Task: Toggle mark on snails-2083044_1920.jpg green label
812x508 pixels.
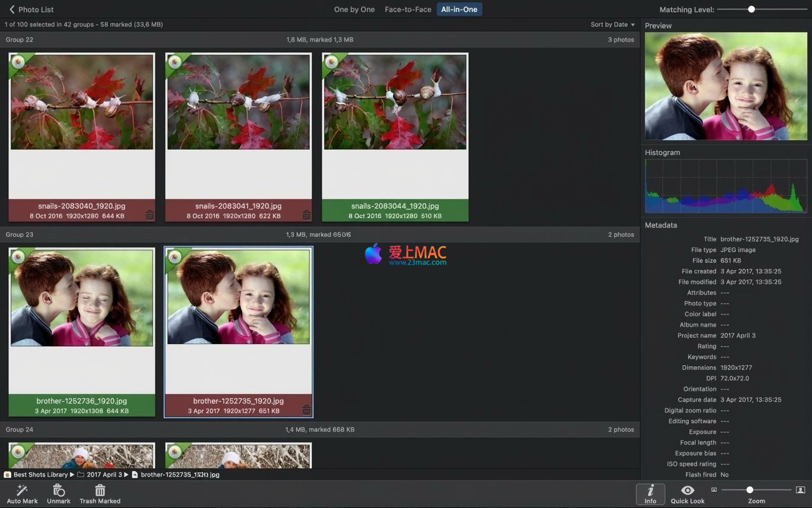Action: coord(395,210)
